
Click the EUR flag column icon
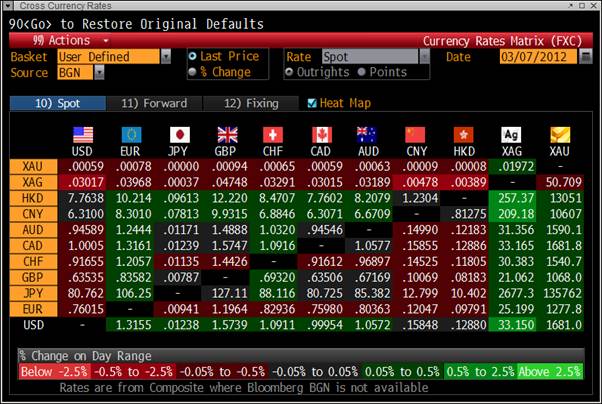tap(131, 134)
